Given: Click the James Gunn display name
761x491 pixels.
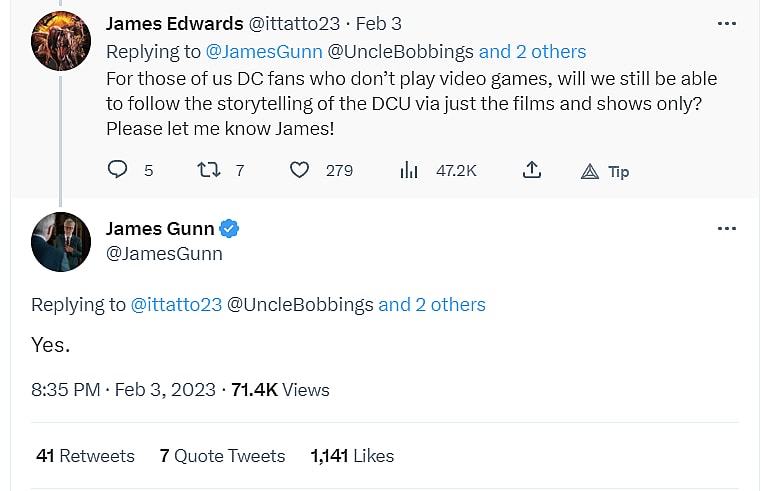Looking at the screenshot, I should tap(160, 229).
